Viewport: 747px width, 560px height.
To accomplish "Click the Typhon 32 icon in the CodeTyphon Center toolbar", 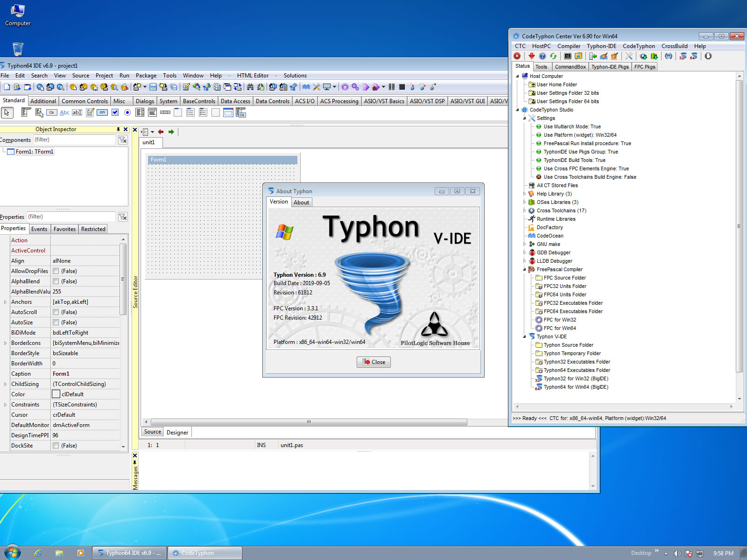I will pos(683,56).
